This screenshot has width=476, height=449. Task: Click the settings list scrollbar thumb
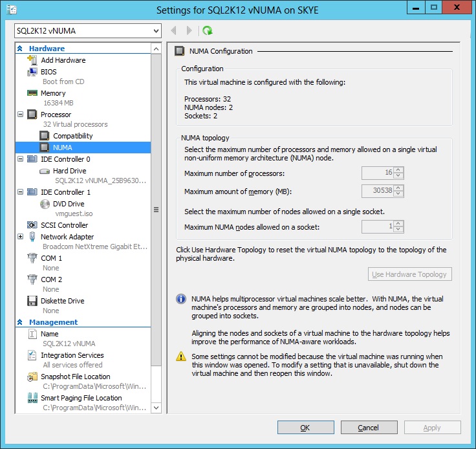[156, 210]
